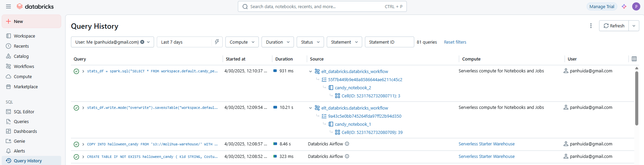Open the Last 7 days time filter

[x=190, y=42]
